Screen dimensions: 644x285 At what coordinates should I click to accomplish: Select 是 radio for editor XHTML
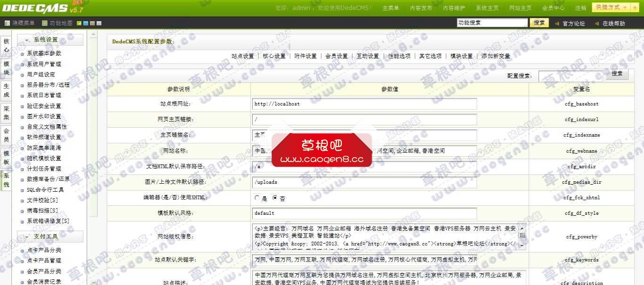tap(257, 198)
